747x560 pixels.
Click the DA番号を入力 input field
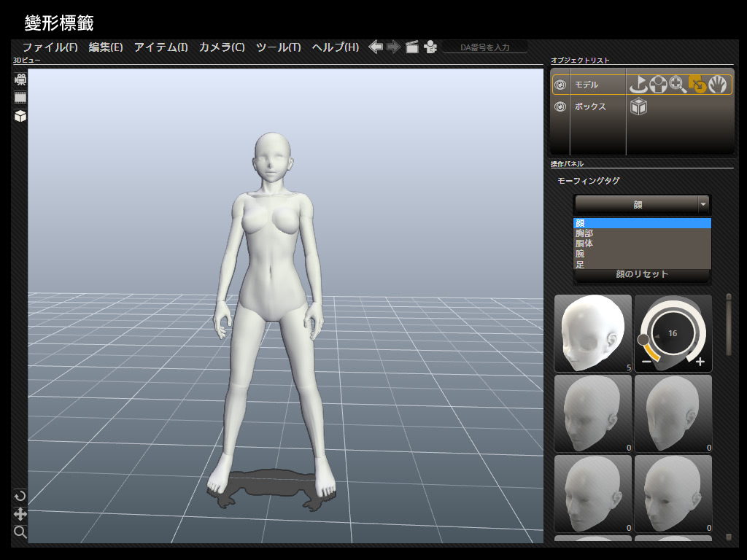(x=484, y=47)
